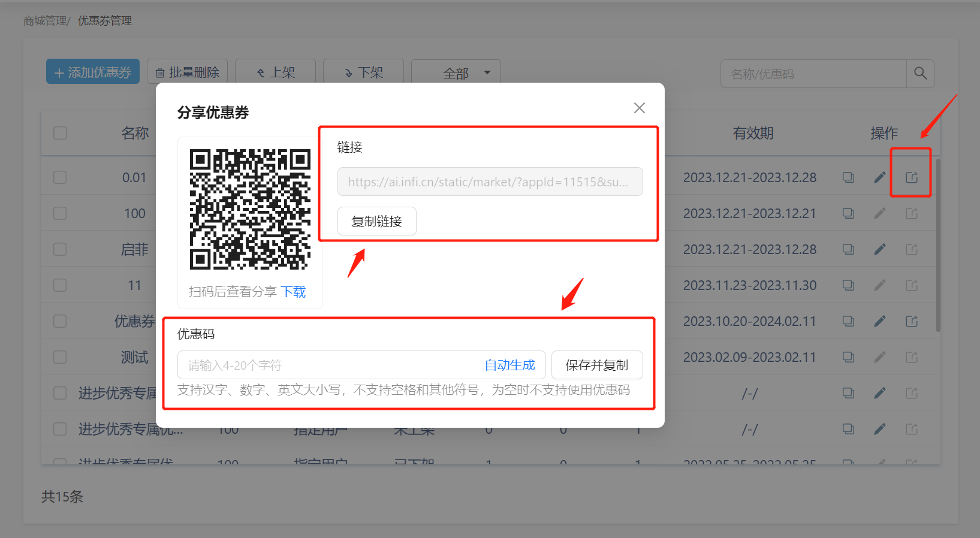
Task: Click the share icon in the 启菲 row
Action: click(x=912, y=249)
